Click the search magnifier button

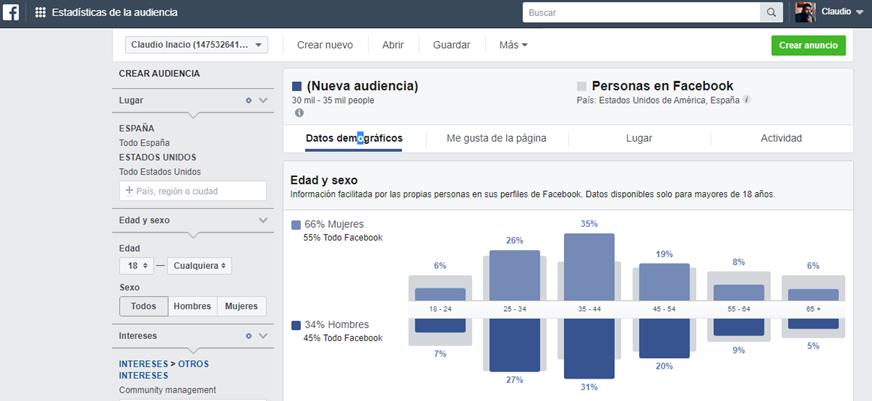click(x=771, y=12)
